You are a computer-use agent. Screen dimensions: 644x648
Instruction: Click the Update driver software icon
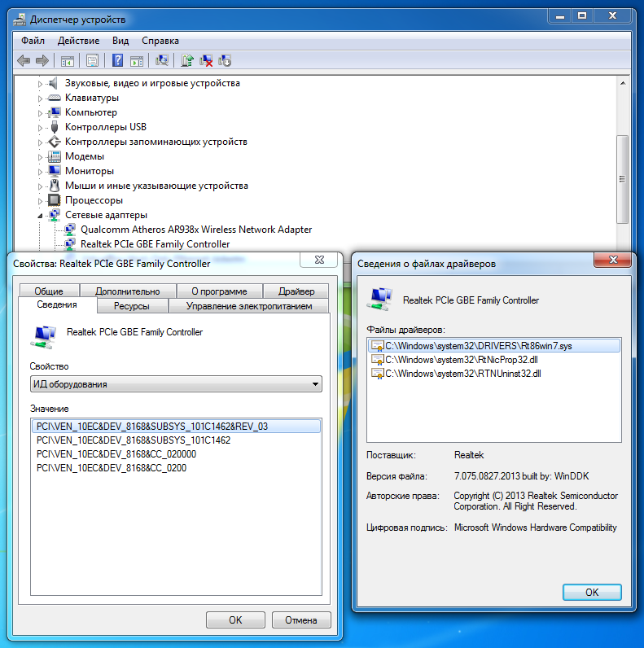(186, 61)
